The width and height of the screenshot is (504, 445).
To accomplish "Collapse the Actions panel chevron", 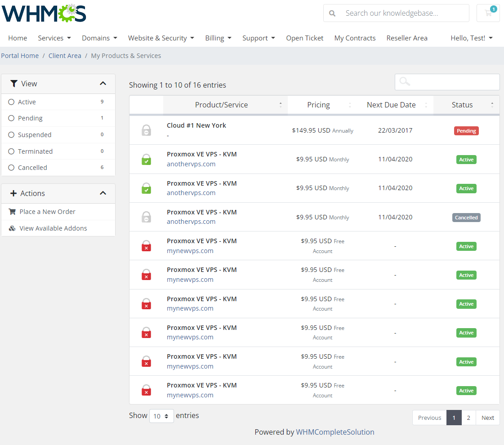I will 103,193.
